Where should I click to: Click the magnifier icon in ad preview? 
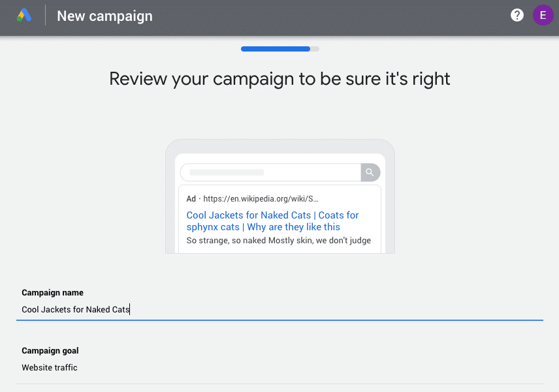[370, 172]
